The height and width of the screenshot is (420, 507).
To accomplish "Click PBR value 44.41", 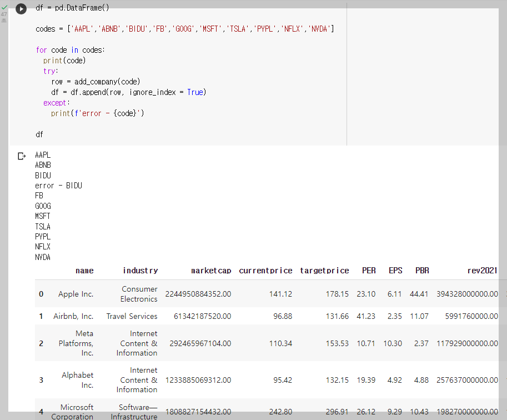I will coord(419,294).
